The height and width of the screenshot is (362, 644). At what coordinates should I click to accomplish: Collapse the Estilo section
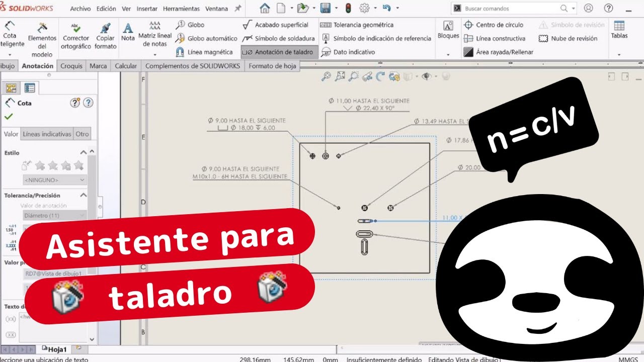(84, 152)
